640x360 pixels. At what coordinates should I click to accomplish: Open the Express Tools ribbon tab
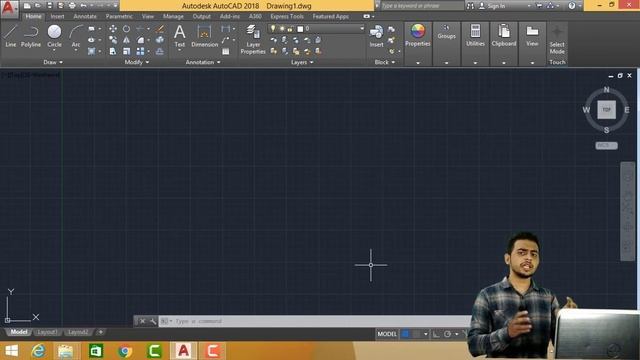click(287, 16)
